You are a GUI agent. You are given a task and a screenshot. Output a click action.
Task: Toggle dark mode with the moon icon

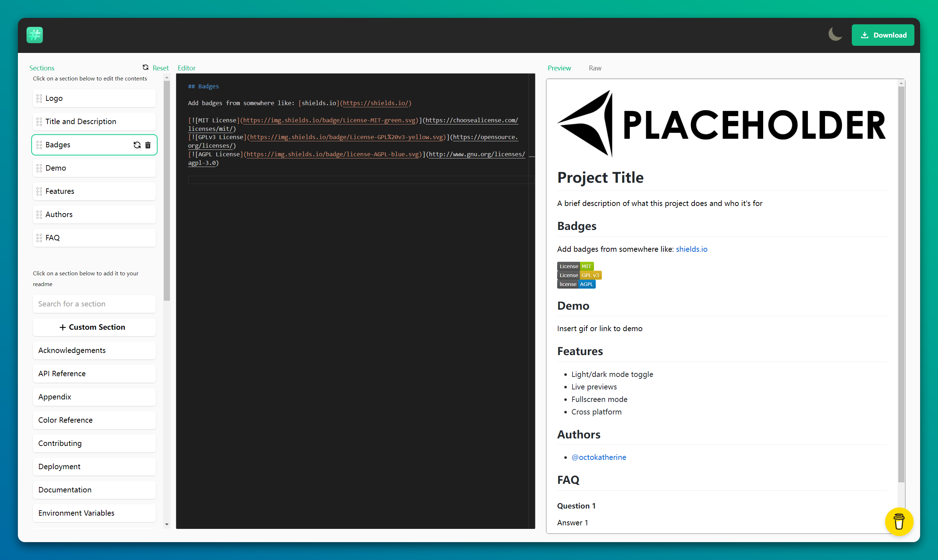pos(835,34)
